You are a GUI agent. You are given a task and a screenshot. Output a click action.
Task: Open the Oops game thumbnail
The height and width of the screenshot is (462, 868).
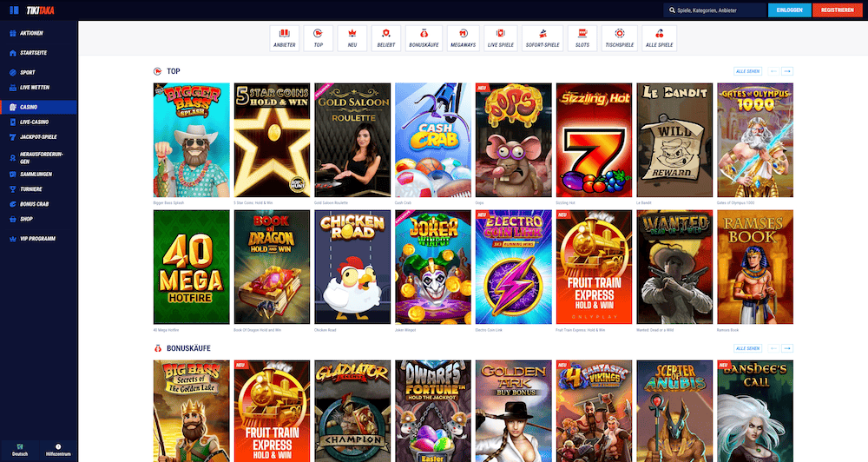tap(514, 140)
